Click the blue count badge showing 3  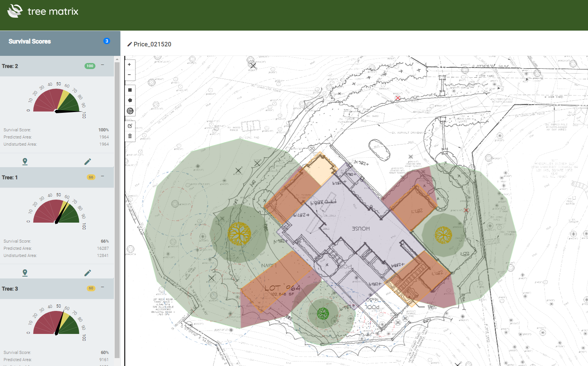click(107, 41)
